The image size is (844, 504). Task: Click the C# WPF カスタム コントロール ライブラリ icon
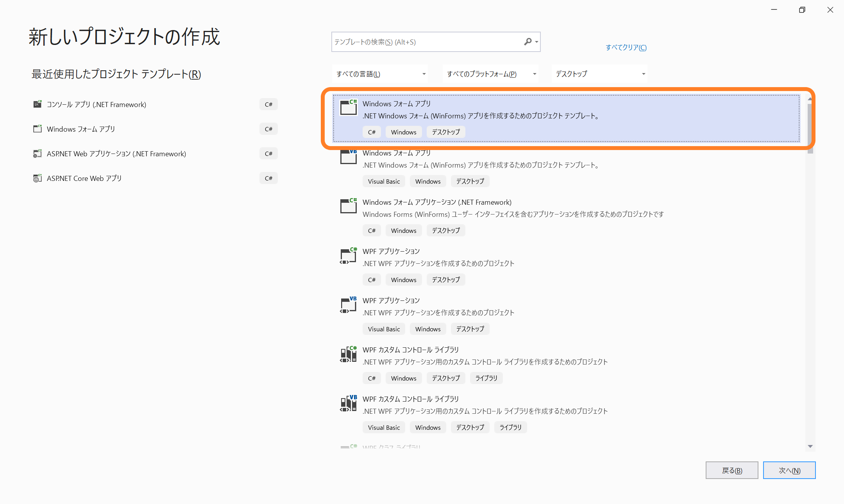click(349, 354)
